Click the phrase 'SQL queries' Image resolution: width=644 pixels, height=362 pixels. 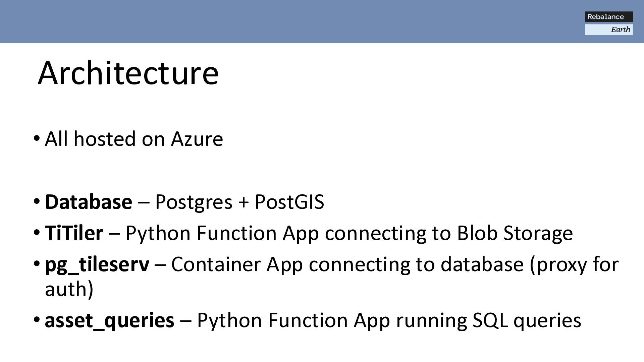[527, 320]
